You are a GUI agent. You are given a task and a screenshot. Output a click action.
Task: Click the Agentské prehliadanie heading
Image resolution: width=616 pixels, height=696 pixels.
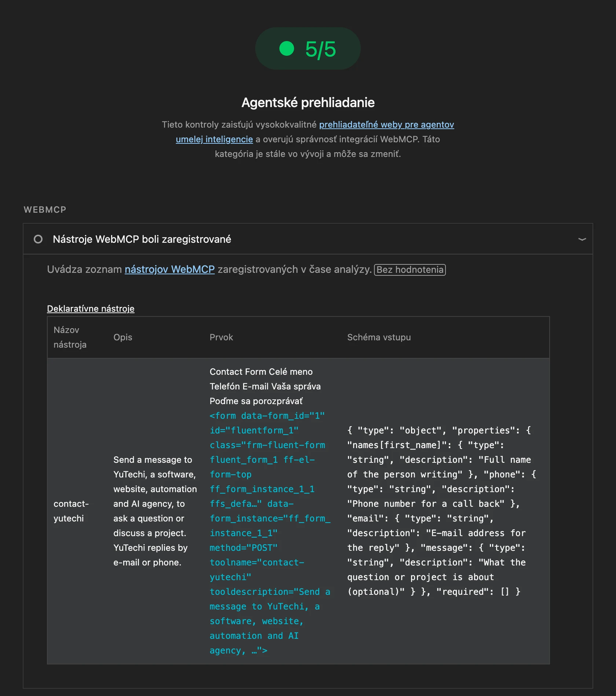click(x=308, y=102)
